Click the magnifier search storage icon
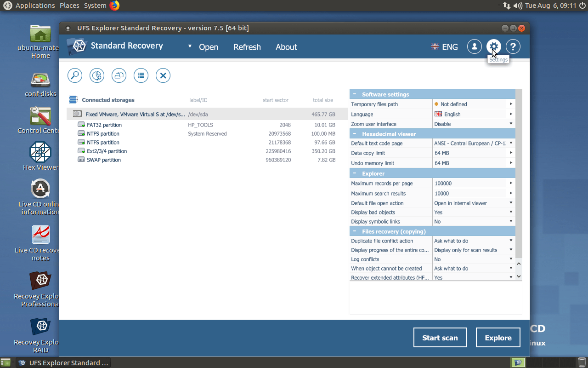The image size is (588, 368). (x=75, y=75)
